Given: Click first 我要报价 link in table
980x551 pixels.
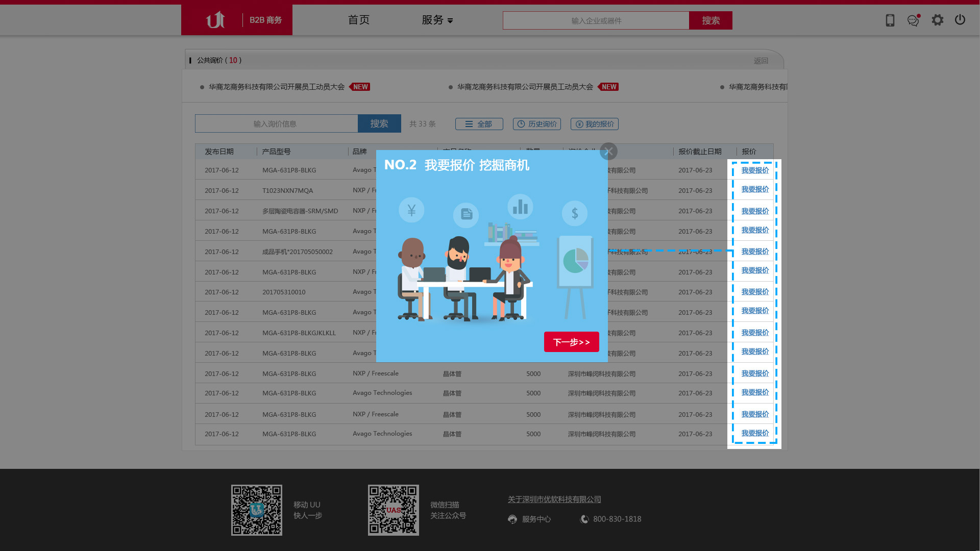Looking at the screenshot, I should click(x=754, y=170).
